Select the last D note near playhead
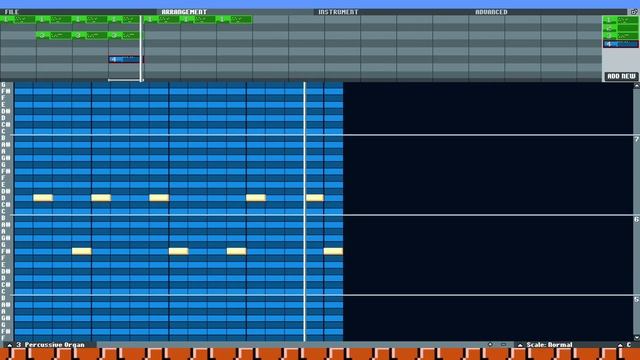The width and height of the screenshot is (640, 360). coord(315,198)
